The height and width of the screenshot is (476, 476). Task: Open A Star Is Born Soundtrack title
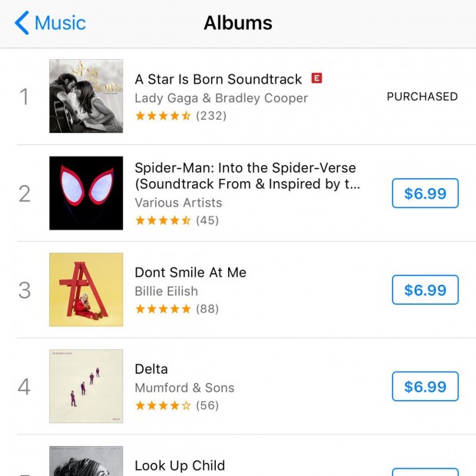218,79
